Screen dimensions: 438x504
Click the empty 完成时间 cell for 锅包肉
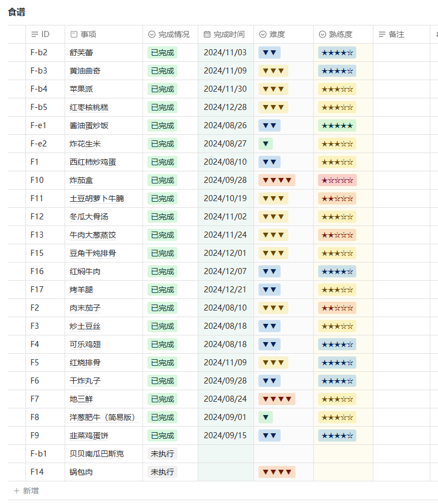[x=225, y=472]
